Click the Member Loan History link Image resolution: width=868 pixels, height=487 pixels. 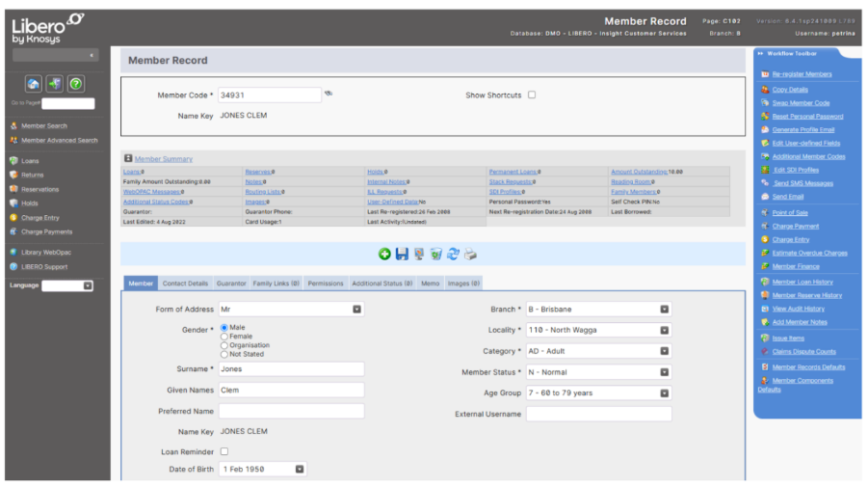click(x=802, y=282)
